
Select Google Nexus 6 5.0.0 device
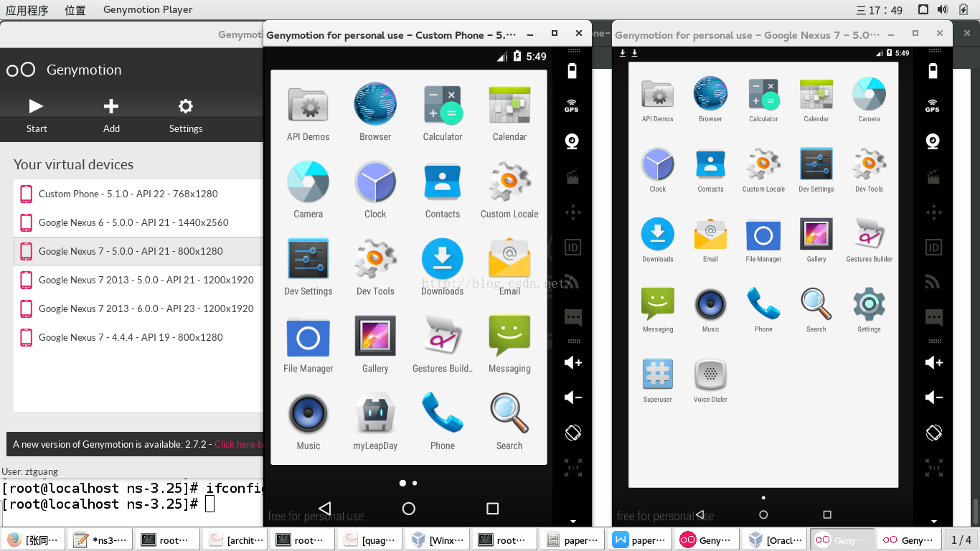coord(138,222)
